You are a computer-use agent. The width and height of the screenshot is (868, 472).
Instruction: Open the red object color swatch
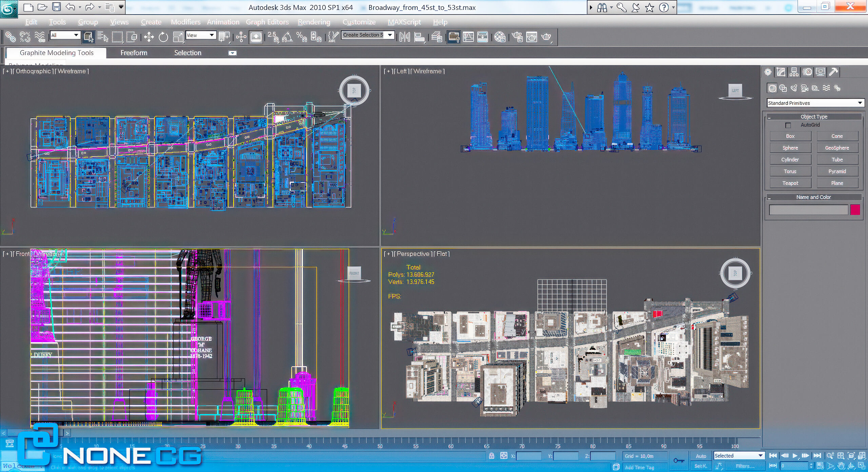[x=855, y=210]
